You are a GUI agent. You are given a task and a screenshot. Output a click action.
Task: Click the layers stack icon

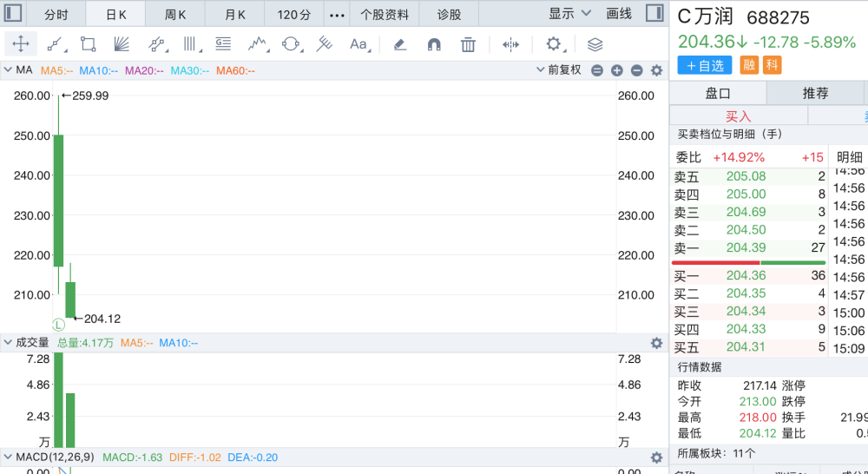(x=595, y=43)
